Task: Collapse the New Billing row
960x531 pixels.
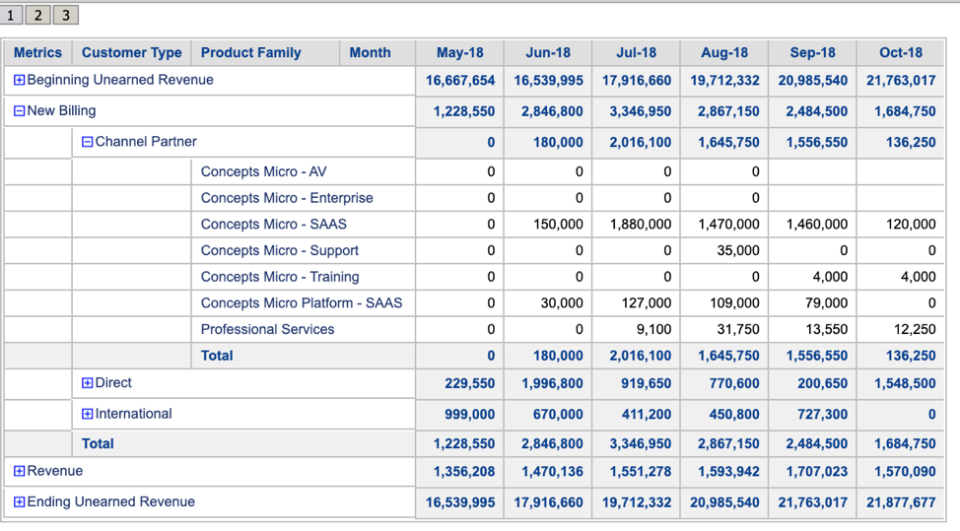Action: tap(19, 111)
